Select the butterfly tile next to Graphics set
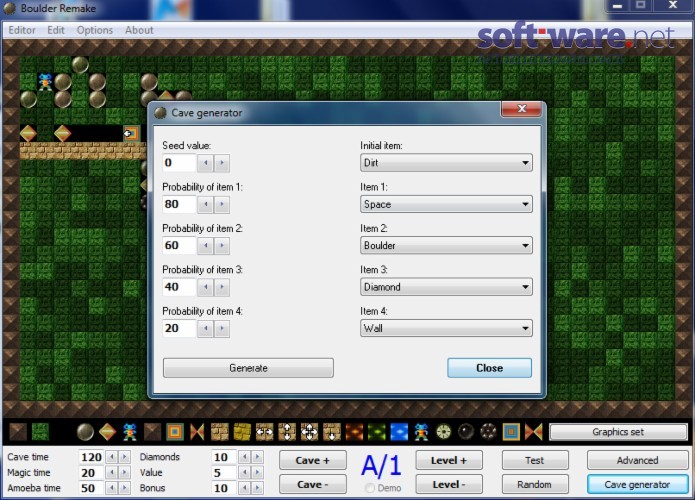695x500 pixels. click(533, 431)
